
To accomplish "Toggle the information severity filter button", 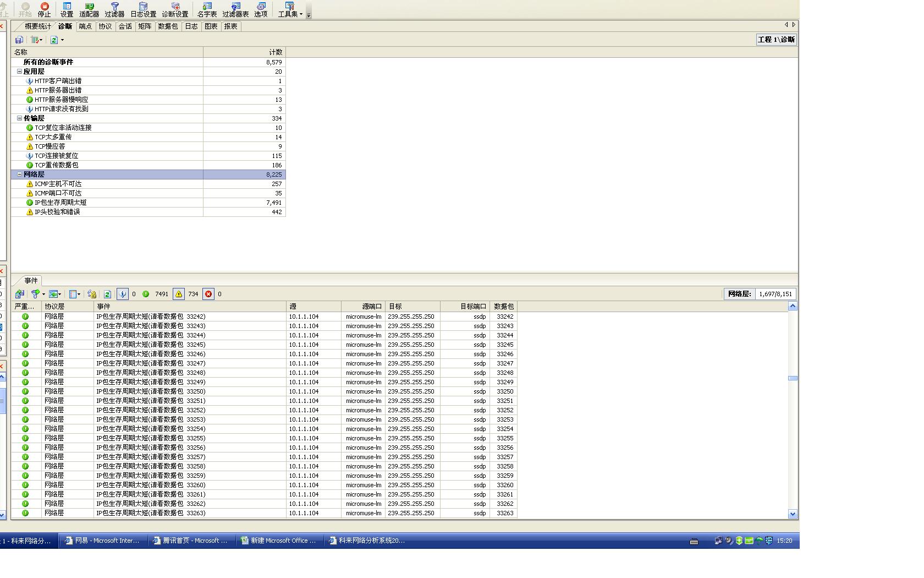I will 123,294.
